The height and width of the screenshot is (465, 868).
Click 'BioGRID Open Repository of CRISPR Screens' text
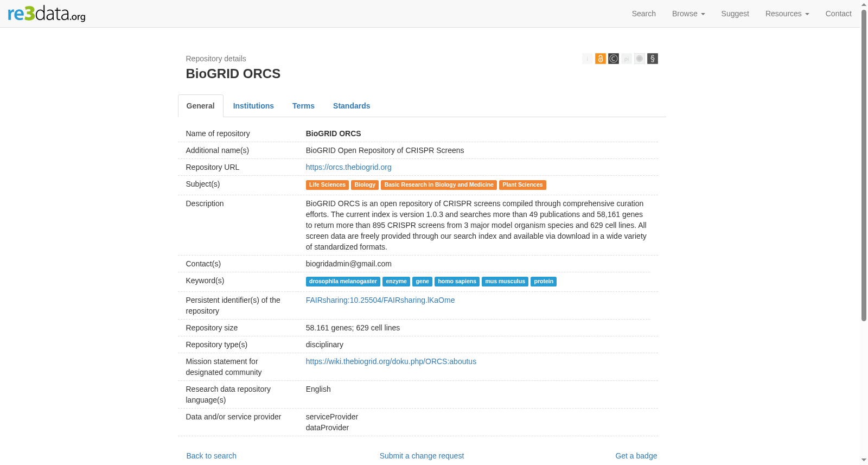coord(385,150)
